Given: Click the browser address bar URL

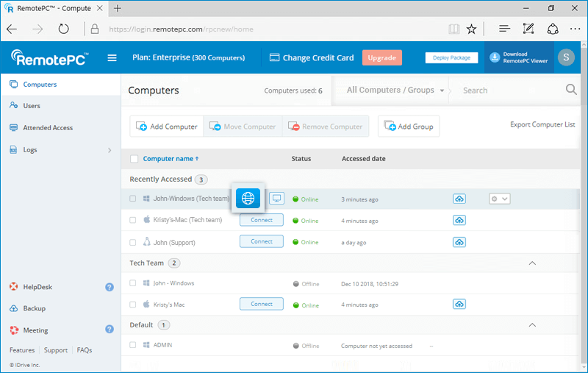Looking at the screenshot, I should tap(181, 29).
